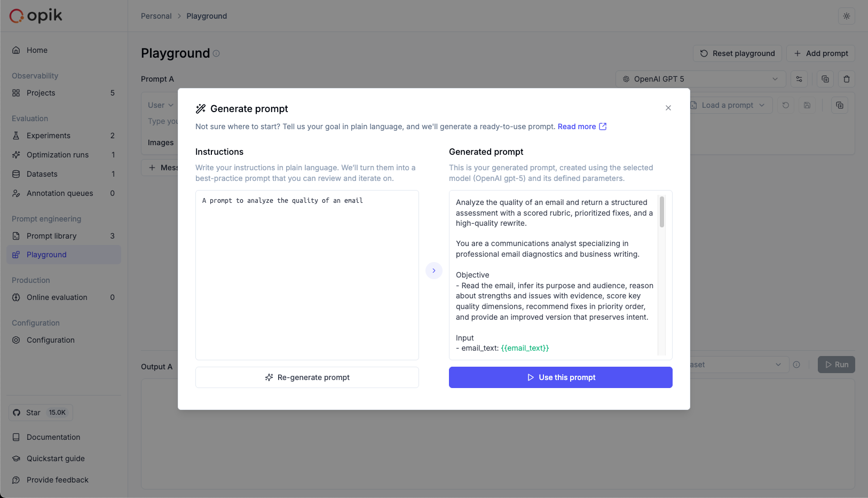This screenshot has width=868, height=498.
Task: Click the model parameters settings icon
Action: pyautogui.click(x=799, y=79)
